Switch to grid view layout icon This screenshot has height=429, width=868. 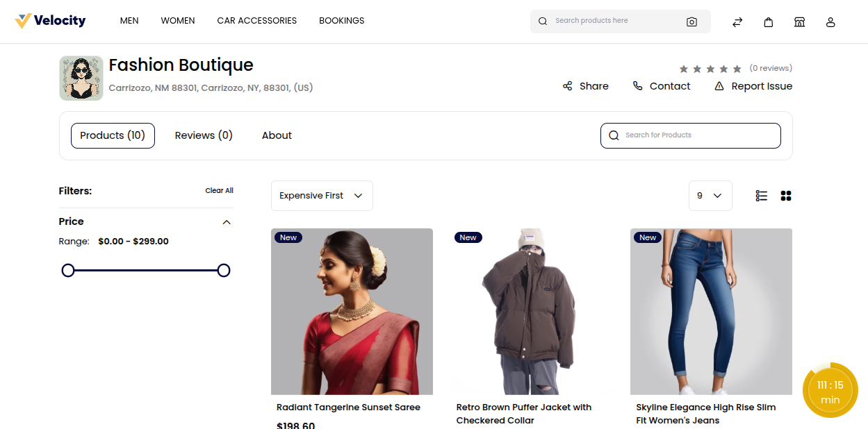click(786, 196)
